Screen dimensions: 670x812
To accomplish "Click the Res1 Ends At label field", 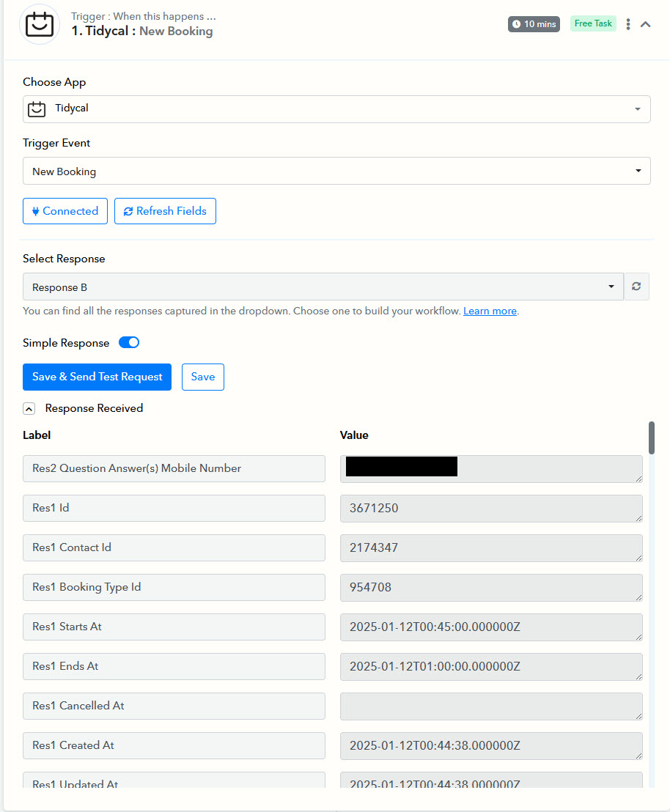I will (174, 666).
